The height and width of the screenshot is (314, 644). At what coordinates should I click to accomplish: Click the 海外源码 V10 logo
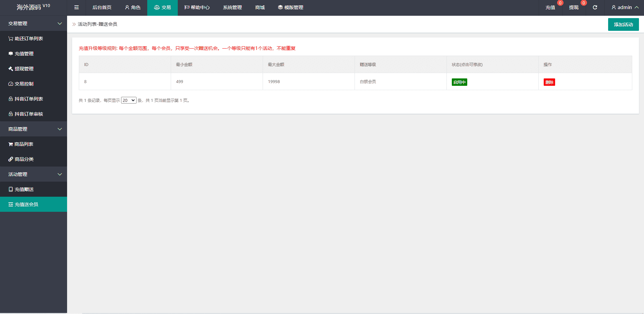[34, 7]
